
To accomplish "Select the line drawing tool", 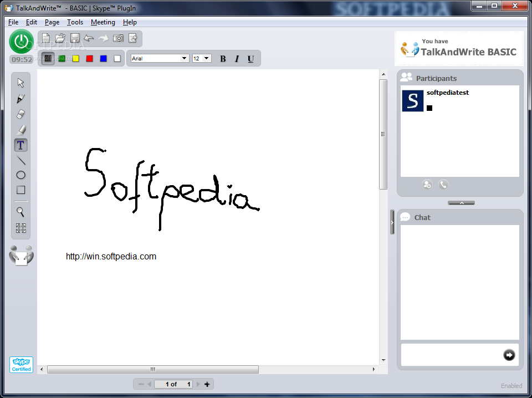I will point(21,161).
